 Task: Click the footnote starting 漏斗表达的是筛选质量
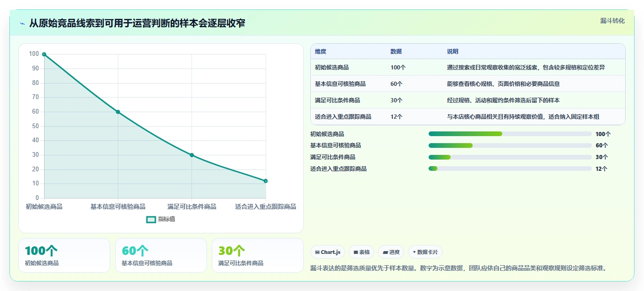point(459,268)
